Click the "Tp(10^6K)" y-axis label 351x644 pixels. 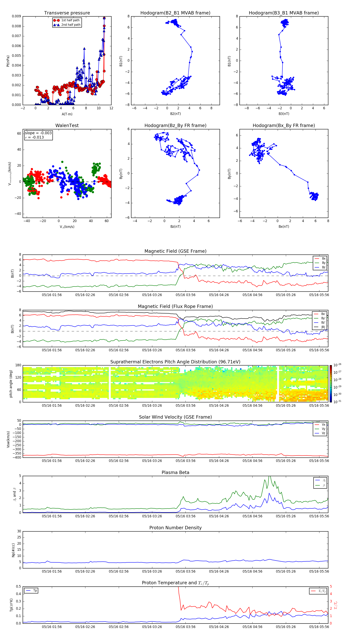tap(11, 605)
